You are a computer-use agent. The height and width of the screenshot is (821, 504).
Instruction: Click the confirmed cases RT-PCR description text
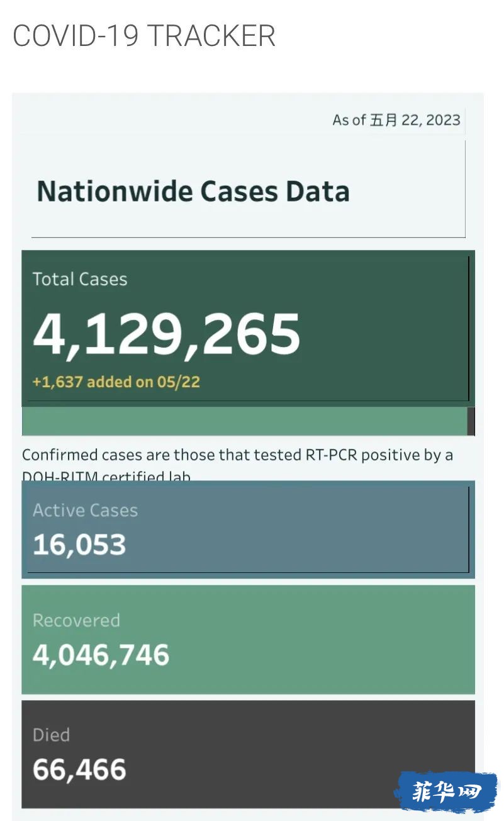(238, 465)
